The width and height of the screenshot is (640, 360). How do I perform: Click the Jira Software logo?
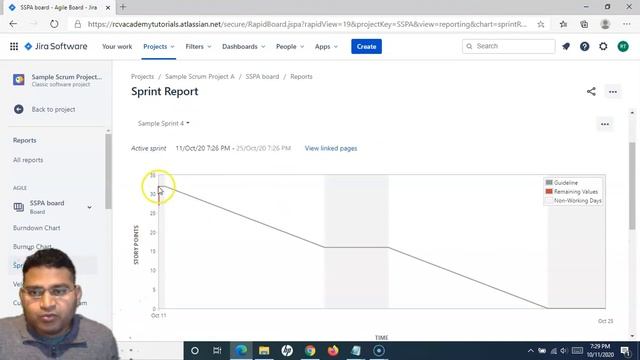(56, 47)
